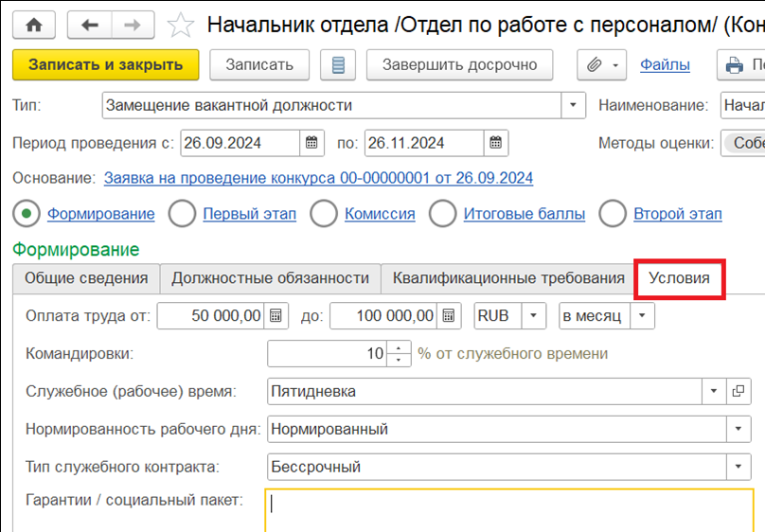The height and width of the screenshot is (532, 765).
Task: Go back with the left arrow
Action: click(91, 25)
